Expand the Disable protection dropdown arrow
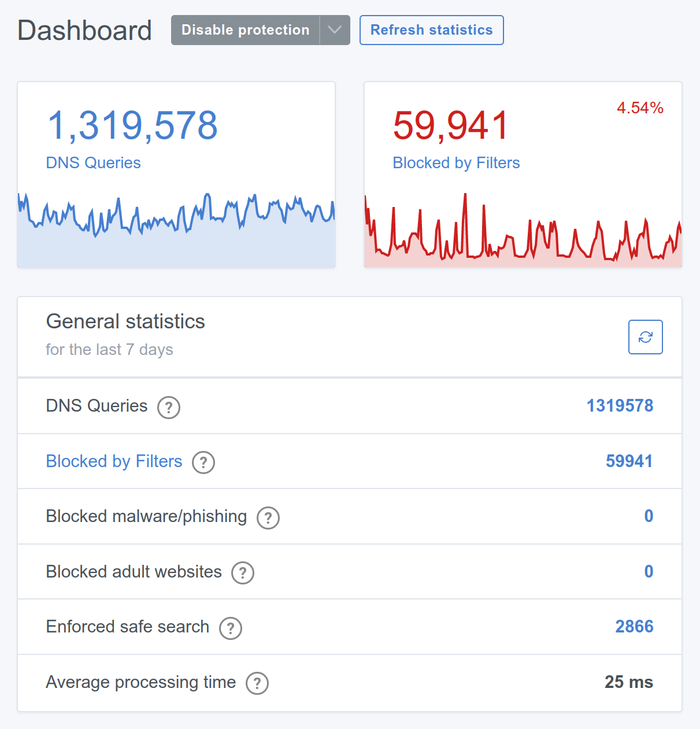 (x=334, y=29)
